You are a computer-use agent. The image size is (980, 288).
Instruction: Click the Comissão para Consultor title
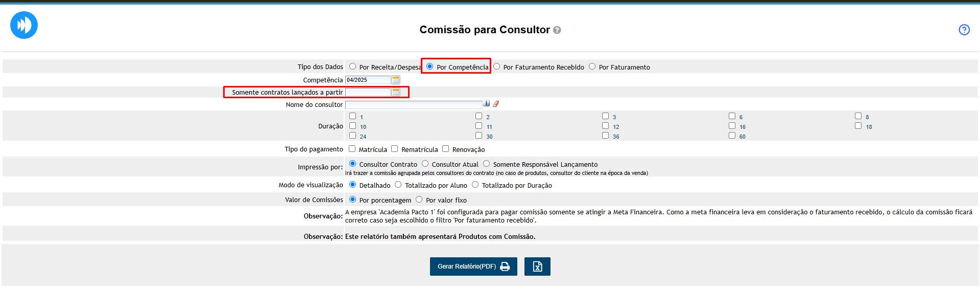[x=485, y=30]
